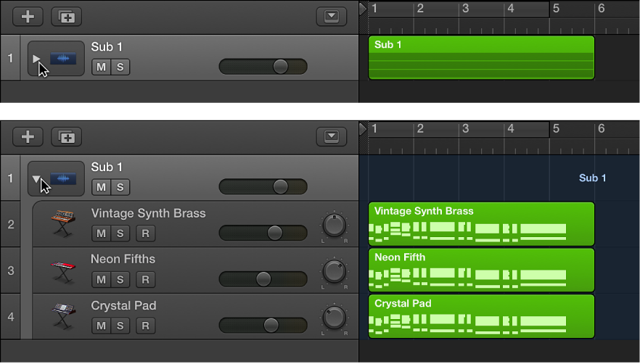Click Add Track plus button in lower panel
Viewport: 640px width, 364px height.
click(x=28, y=137)
